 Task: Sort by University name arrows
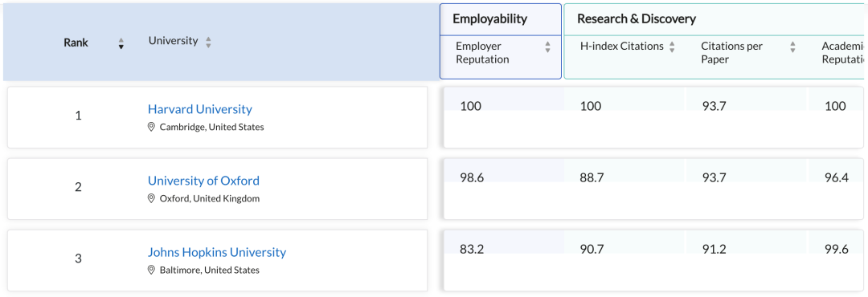[x=208, y=42]
